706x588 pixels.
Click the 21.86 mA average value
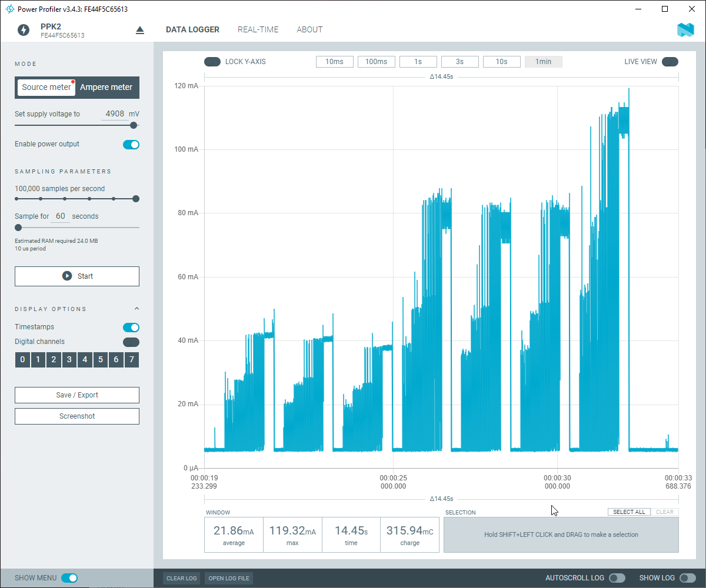pos(234,531)
